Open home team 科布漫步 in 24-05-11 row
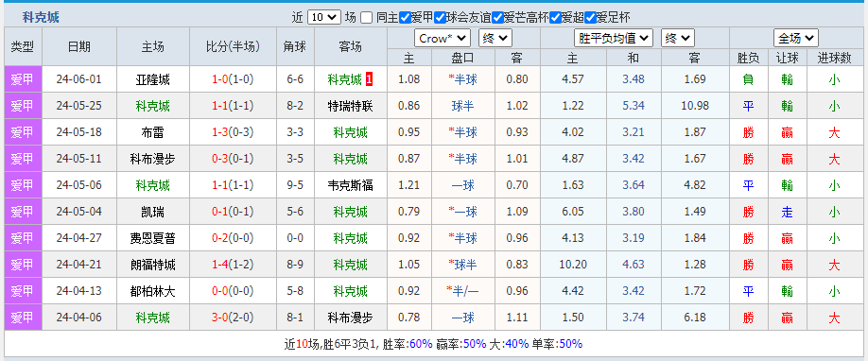Image resolution: width=868 pixels, height=361 pixels. pos(153,159)
